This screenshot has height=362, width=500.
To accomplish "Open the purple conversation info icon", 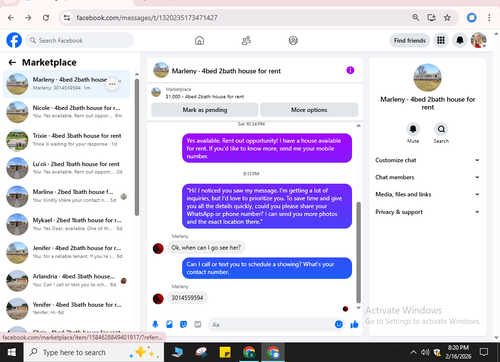I will [x=350, y=70].
